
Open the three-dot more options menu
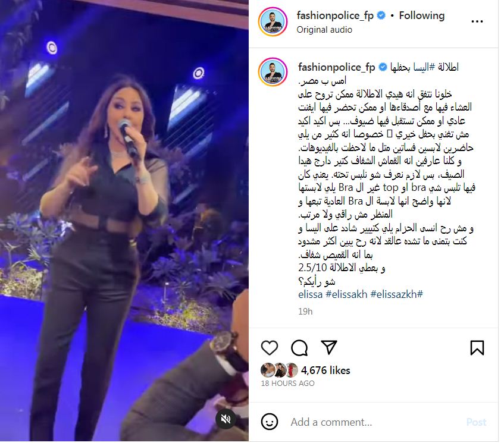(x=477, y=21)
